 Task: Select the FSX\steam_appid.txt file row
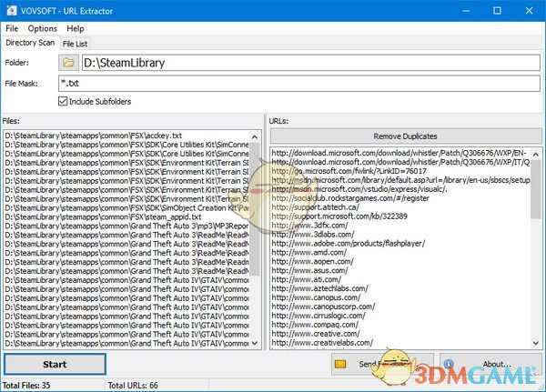[x=126, y=216]
